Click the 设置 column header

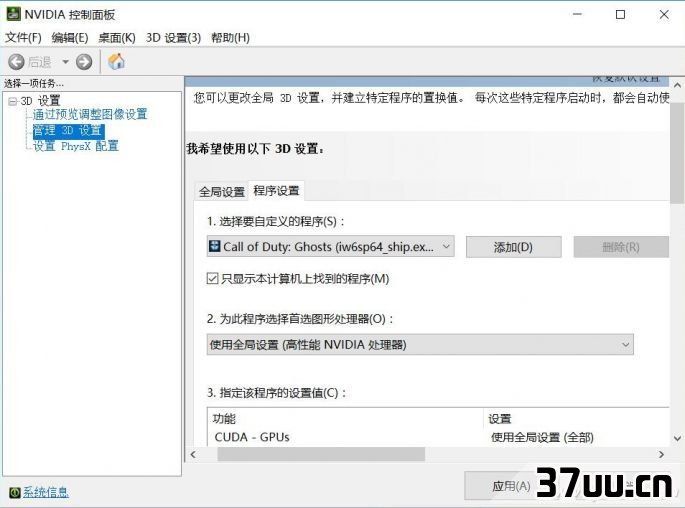[577, 419]
